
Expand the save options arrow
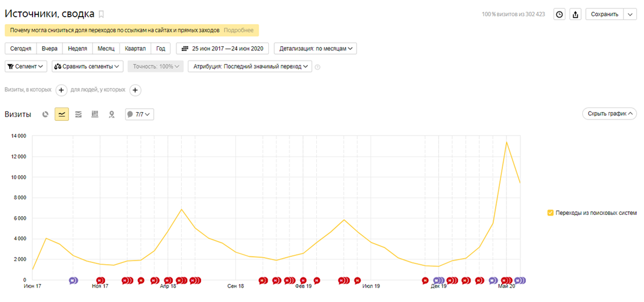[630, 14]
